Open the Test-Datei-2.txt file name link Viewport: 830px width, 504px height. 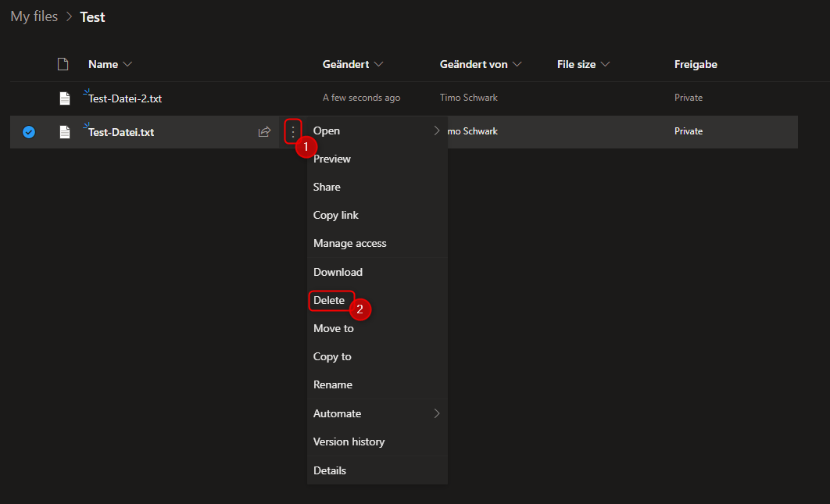click(125, 98)
